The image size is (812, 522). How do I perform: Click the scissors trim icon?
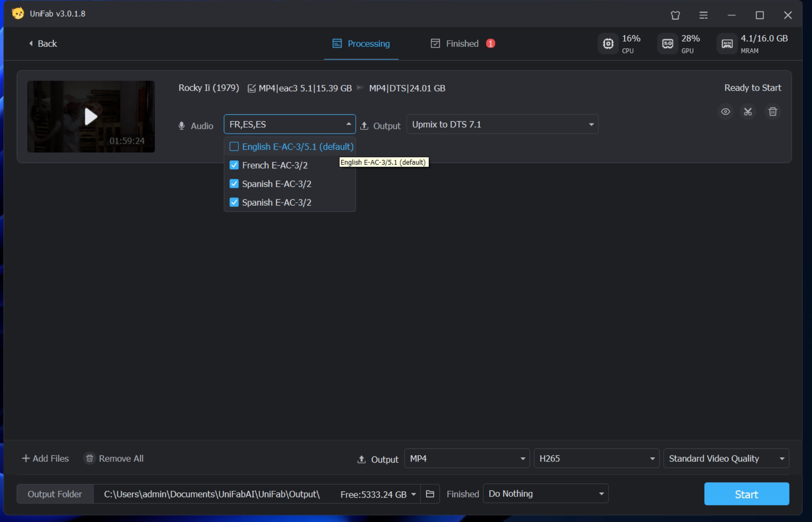[x=748, y=112]
